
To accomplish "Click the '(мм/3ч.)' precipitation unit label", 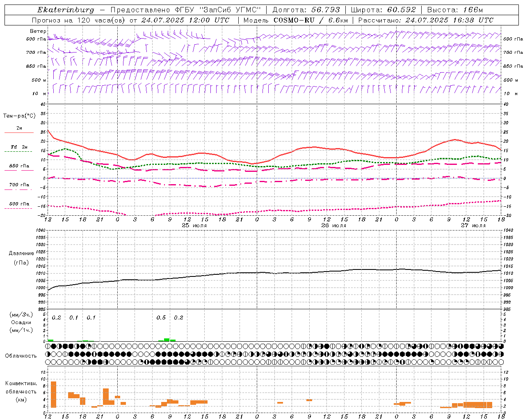I will pos(21,315).
